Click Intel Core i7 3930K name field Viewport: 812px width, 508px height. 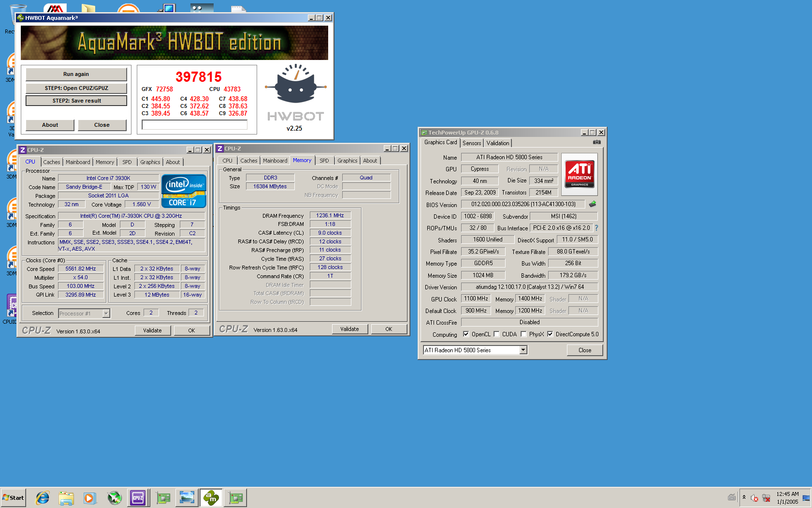pyautogui.click(x=108, y=179)
